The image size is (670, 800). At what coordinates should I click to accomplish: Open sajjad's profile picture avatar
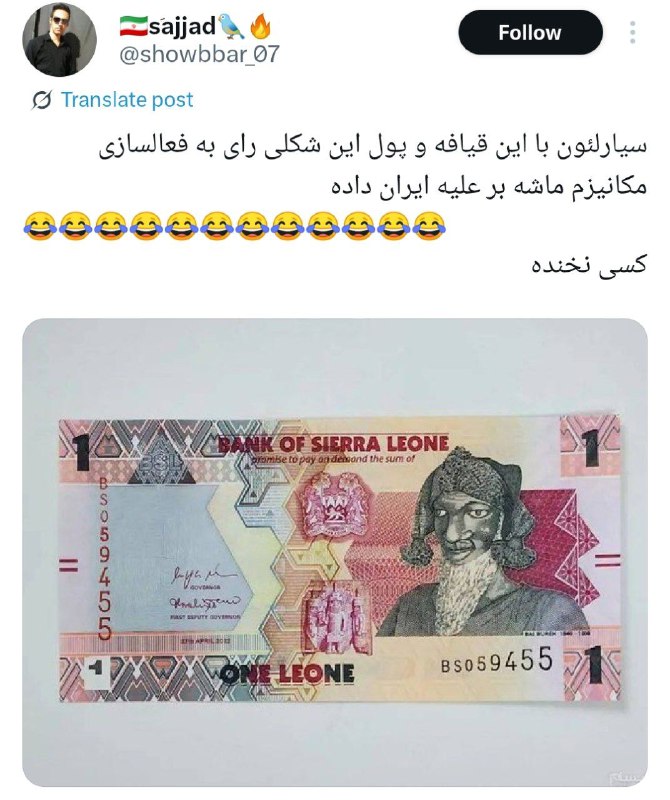60,39
